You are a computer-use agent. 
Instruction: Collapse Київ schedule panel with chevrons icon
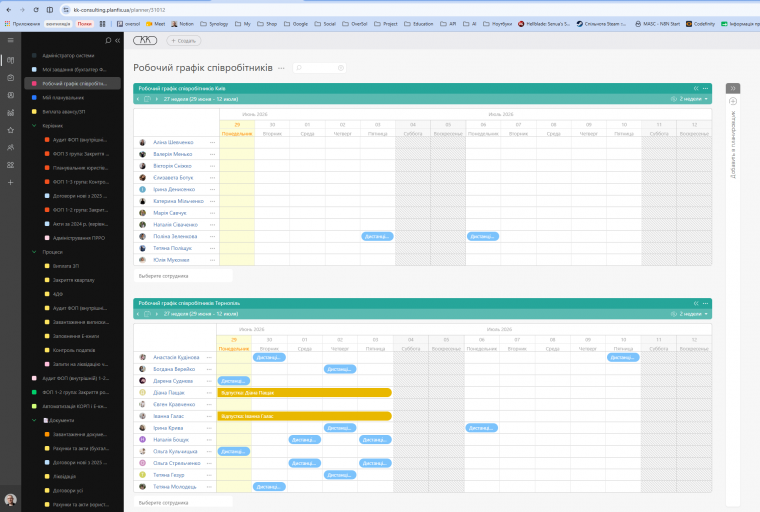pos(696,88)
